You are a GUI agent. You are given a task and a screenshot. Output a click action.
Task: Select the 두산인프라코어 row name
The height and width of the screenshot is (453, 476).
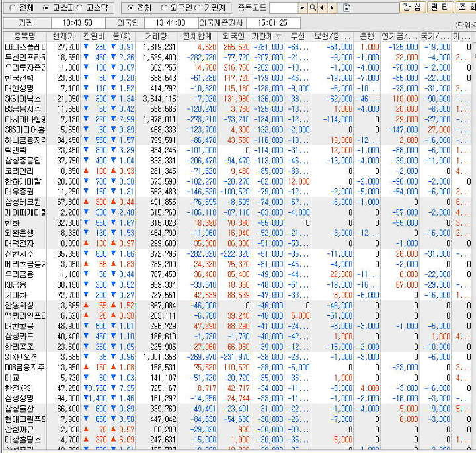[25, 58]
